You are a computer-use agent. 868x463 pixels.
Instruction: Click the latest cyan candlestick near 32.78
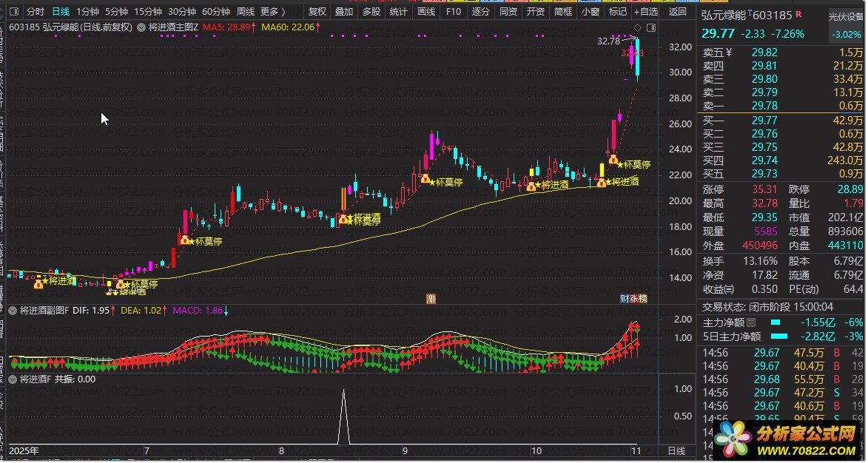(638, 58)
